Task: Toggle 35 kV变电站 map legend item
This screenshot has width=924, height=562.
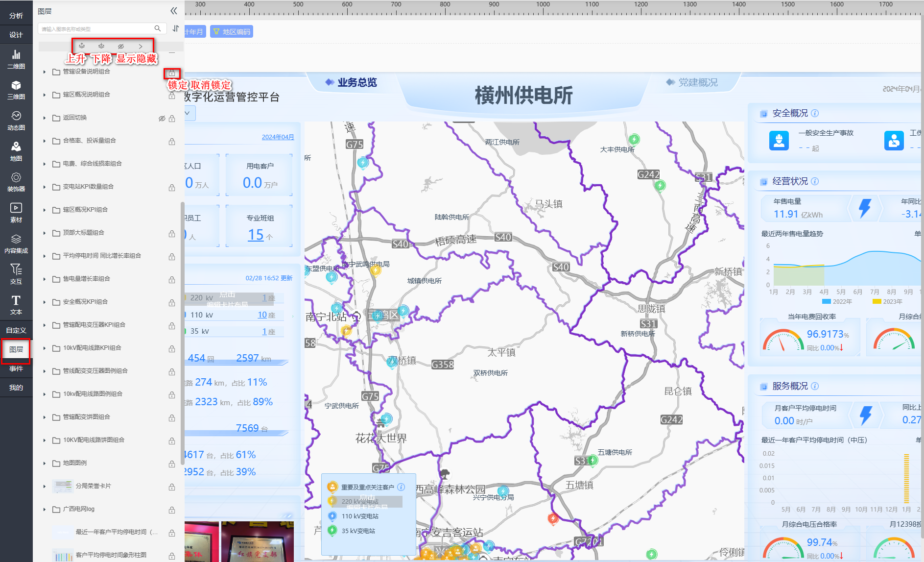Action: point(351,531)
